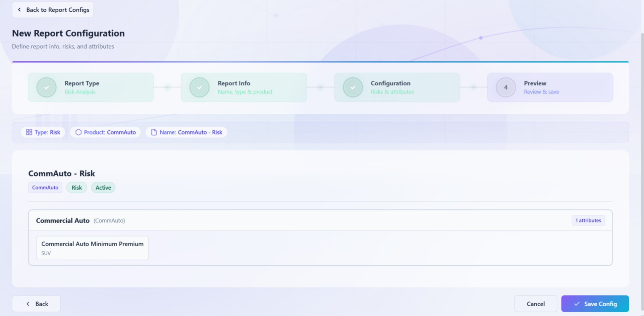
Task: Click the CommAuto product badge
Action: (45, 188)
